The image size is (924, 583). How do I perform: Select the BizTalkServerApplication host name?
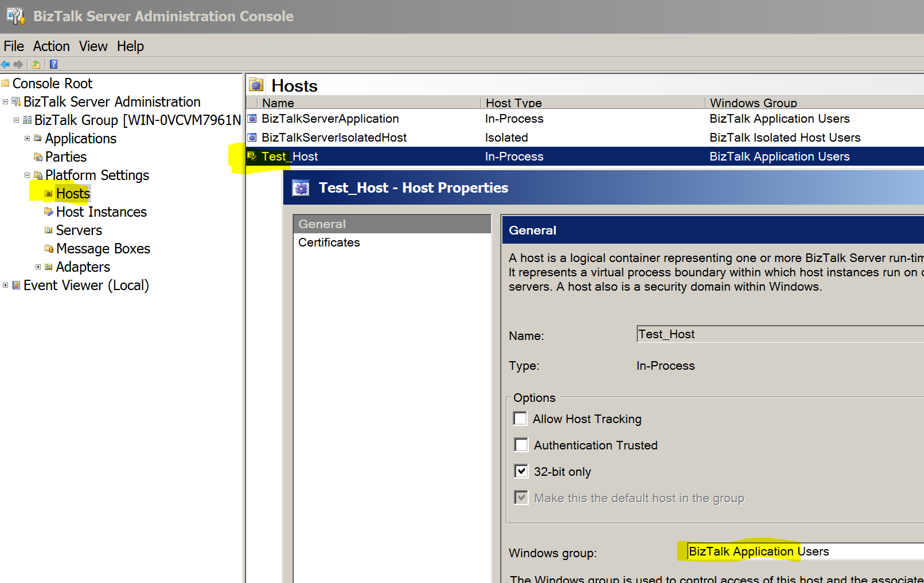[330, 119]
